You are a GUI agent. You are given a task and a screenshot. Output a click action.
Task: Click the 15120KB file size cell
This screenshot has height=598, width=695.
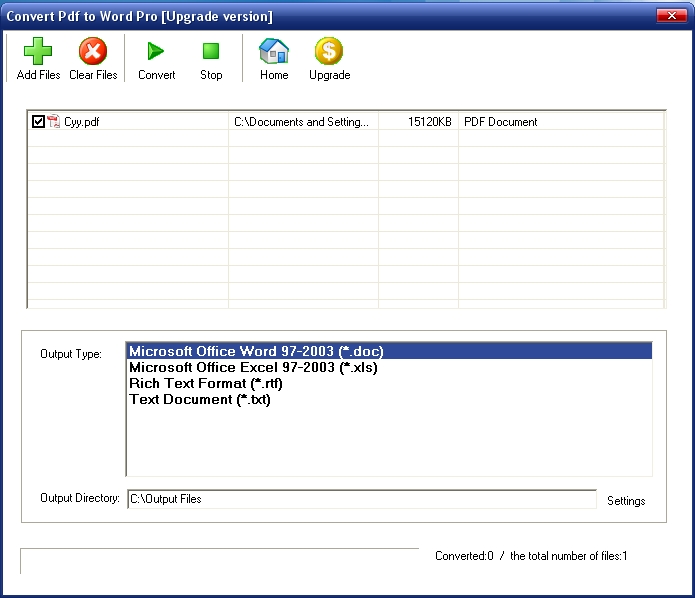point(418,121)
